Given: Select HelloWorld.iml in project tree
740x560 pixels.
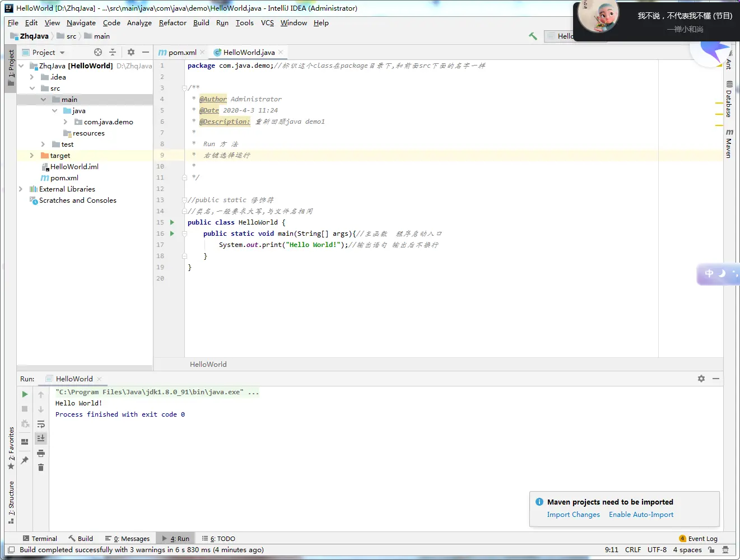Looking at the screenshot, I should pyautogui.click(x=75, y=166).
